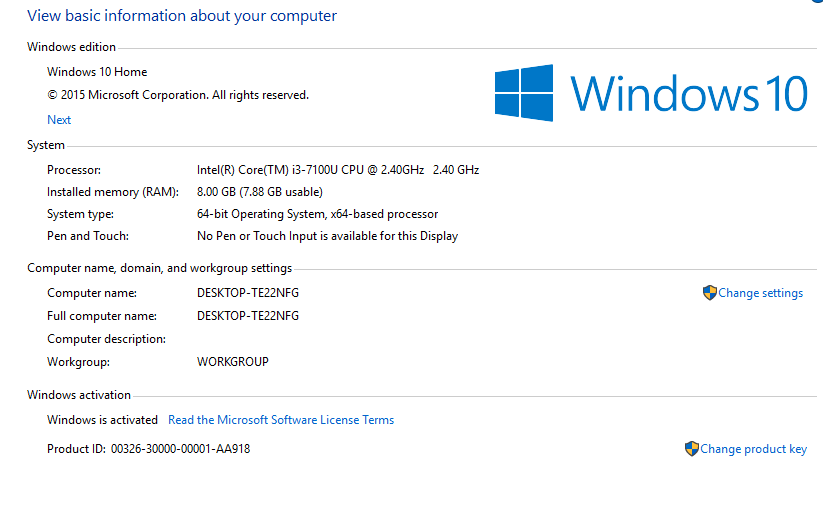823x528 pixels.
Task: Click the Next link under Windows edition
Action: pyautogui.click(x=59, y=120)
